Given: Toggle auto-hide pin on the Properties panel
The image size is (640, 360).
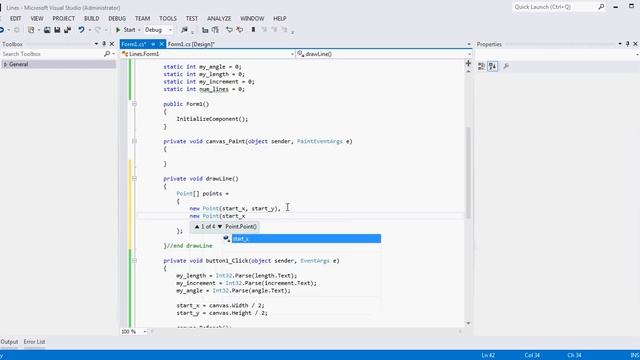Looking at the screenshot, I should (x=628, y=44).
